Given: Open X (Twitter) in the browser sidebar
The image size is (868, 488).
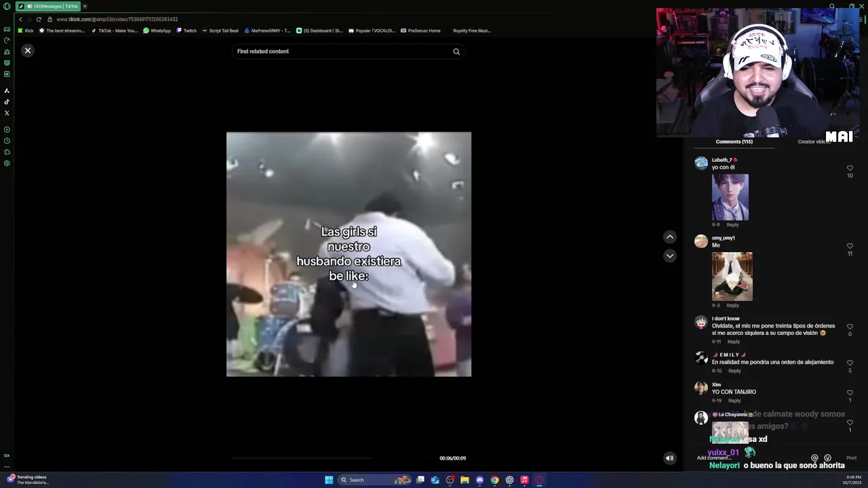Looking at the screenshot, I should tap(7, 113).
